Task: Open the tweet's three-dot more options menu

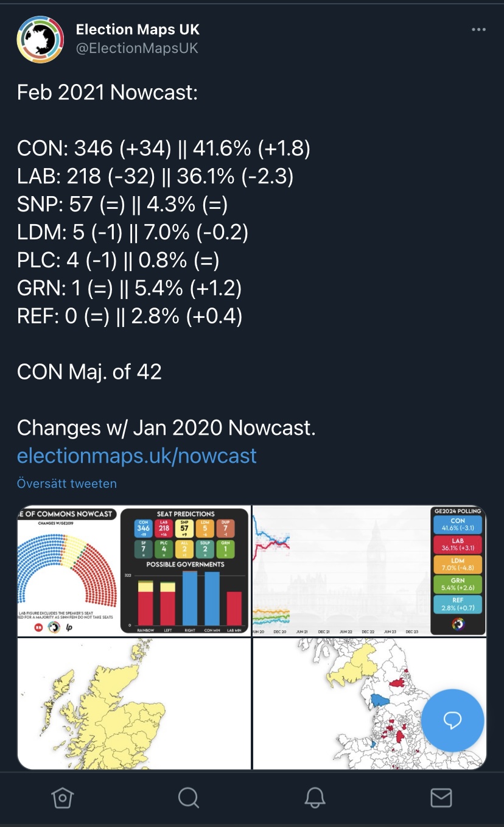Action: point(479,30)
